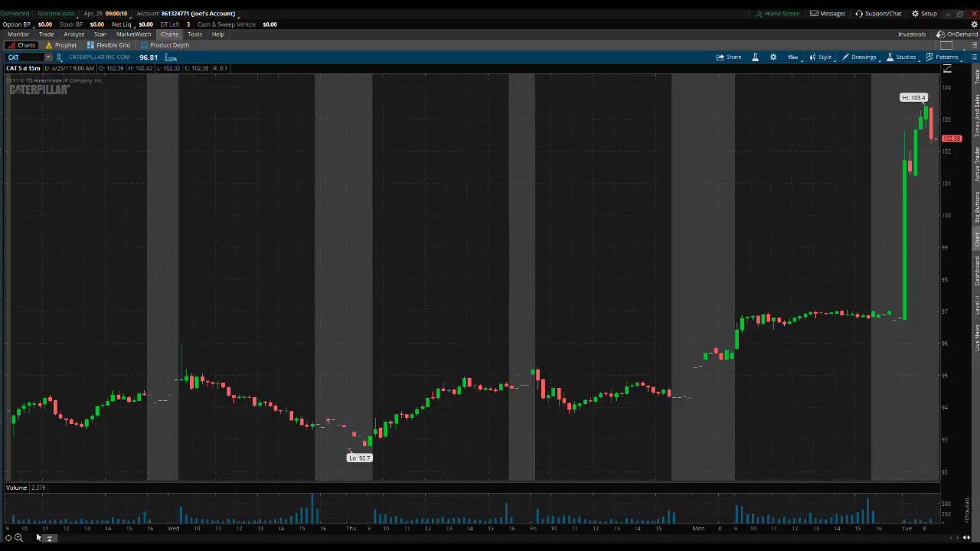The height and width of the screenshot is (551, 980).
Task: Click the Hi: 103.4 price bubble
Action: click(x=913, y=98)
